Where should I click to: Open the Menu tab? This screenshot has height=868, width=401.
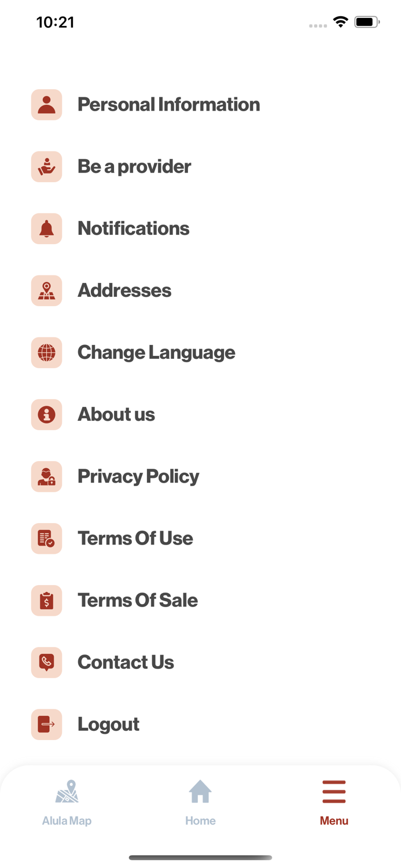[334, 801]
